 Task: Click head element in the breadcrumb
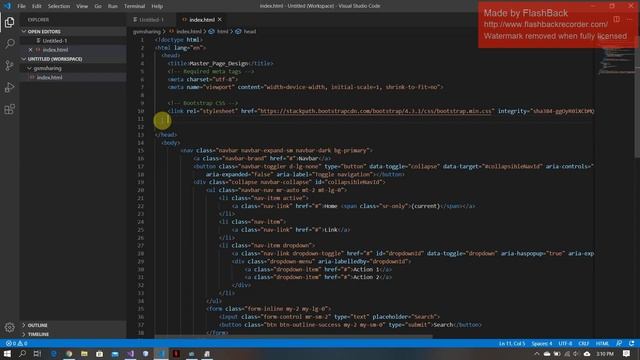pos(249,31)
